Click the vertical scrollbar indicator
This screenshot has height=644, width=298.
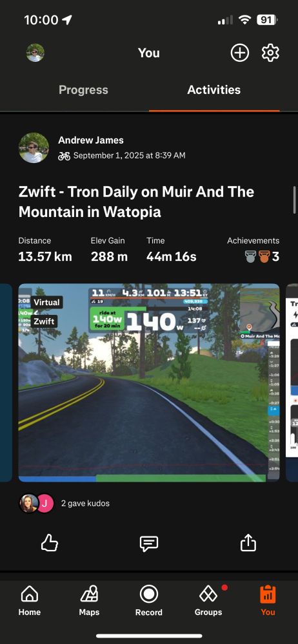click(295, 200)
